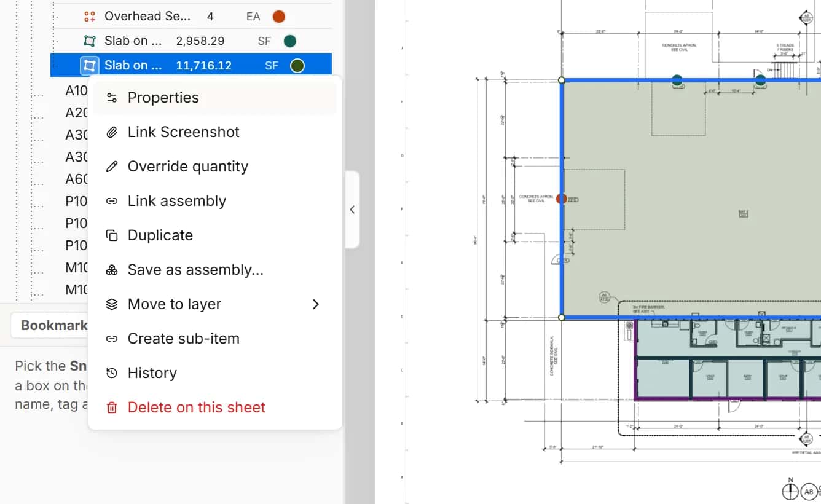
Task: Duplicate the selected slab takeoff
Action: point(214,235)
